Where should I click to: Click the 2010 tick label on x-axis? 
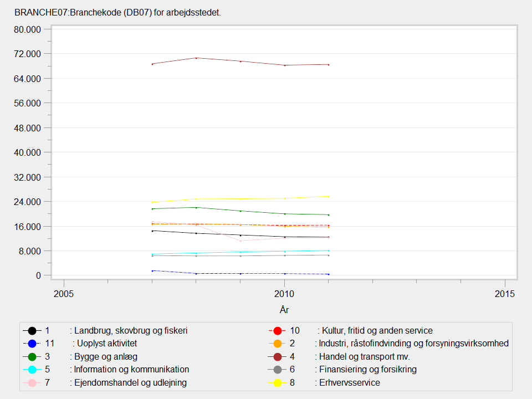[x=284, y=293]
